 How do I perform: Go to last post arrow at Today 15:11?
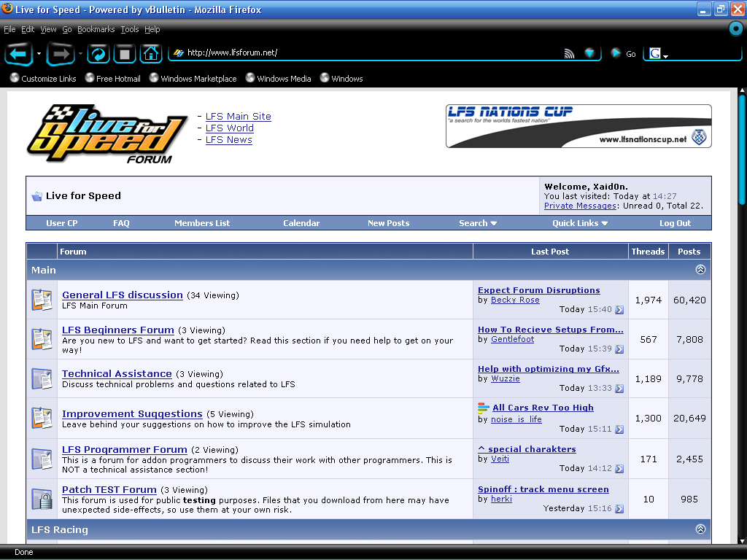pos(619,429)
